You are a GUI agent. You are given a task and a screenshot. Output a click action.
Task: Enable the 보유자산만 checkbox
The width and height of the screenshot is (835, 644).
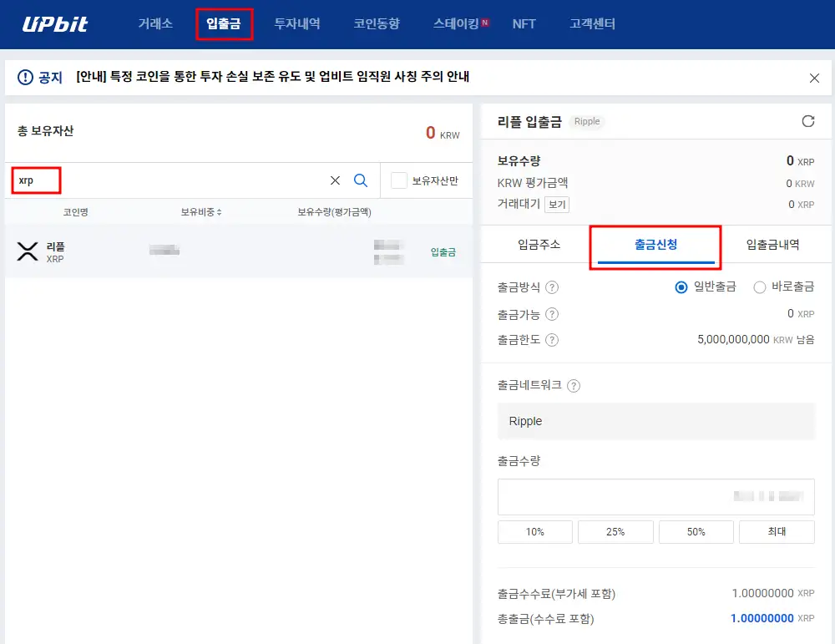[399, 180]
